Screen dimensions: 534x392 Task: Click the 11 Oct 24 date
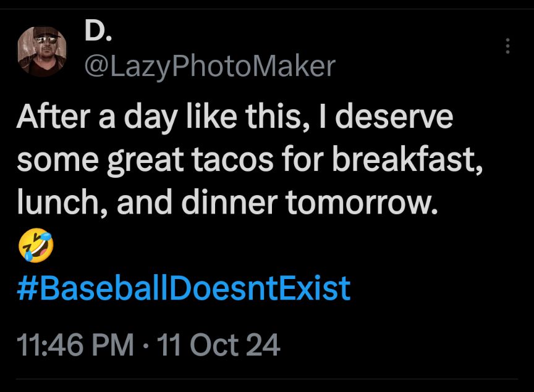[x=219, y=345]
